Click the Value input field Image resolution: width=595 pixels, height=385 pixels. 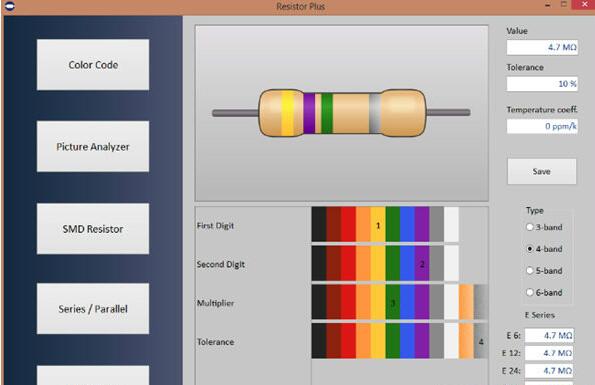point(542,47)
